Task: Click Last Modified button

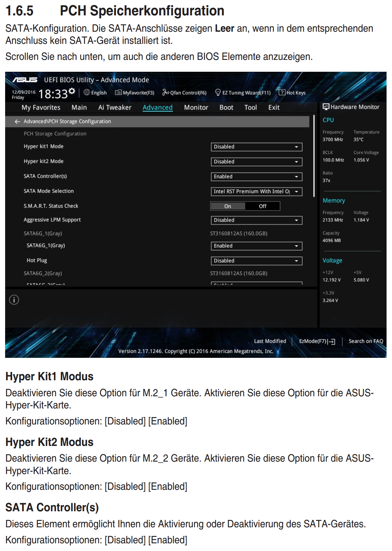Action: click(270, 341)
